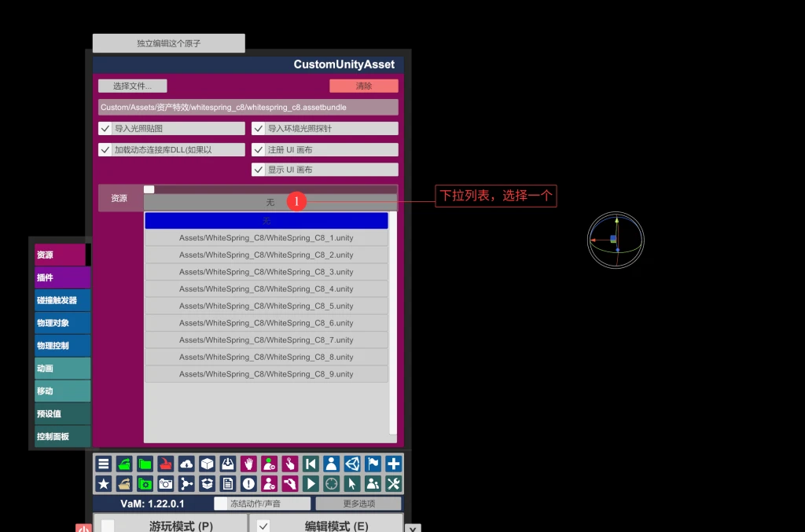Open the 资源 dropdown showing 无
This screenshot has height=532, width=805.
270,203
